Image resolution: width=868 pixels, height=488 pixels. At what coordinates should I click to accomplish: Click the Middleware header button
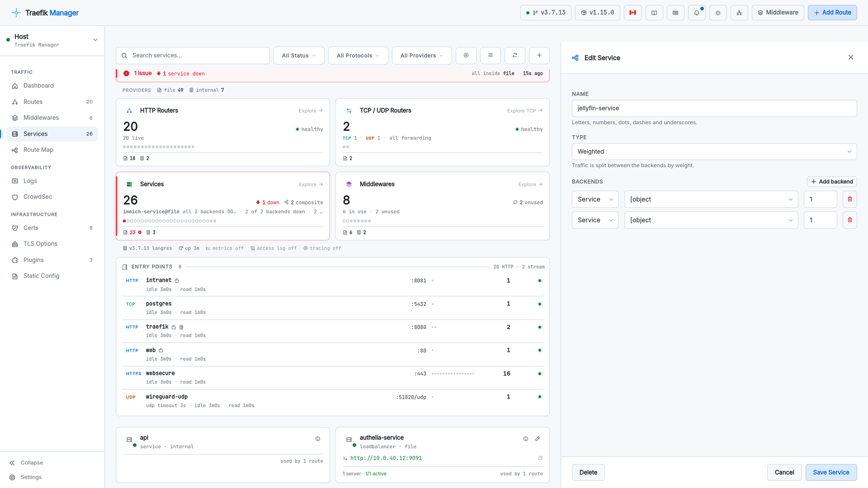pos(778,13)
